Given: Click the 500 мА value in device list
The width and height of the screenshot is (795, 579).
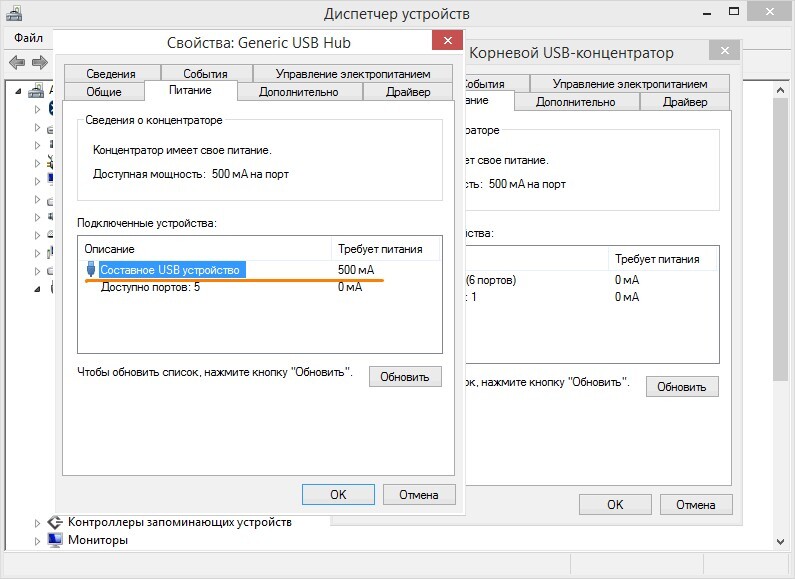Looking at the screenshot, I should (356, 270).
